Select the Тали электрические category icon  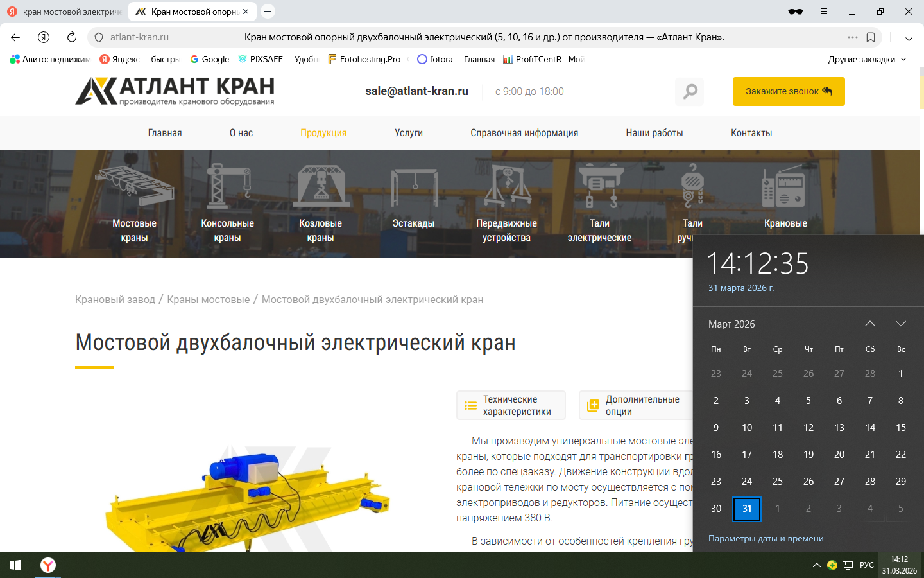[x=599, y=186]
